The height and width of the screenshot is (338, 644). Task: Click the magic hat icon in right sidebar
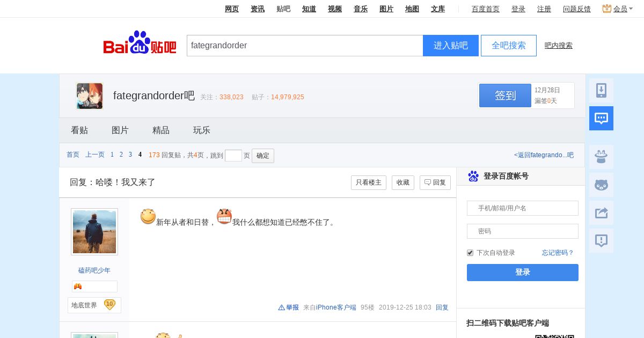[x=601, y=157]
